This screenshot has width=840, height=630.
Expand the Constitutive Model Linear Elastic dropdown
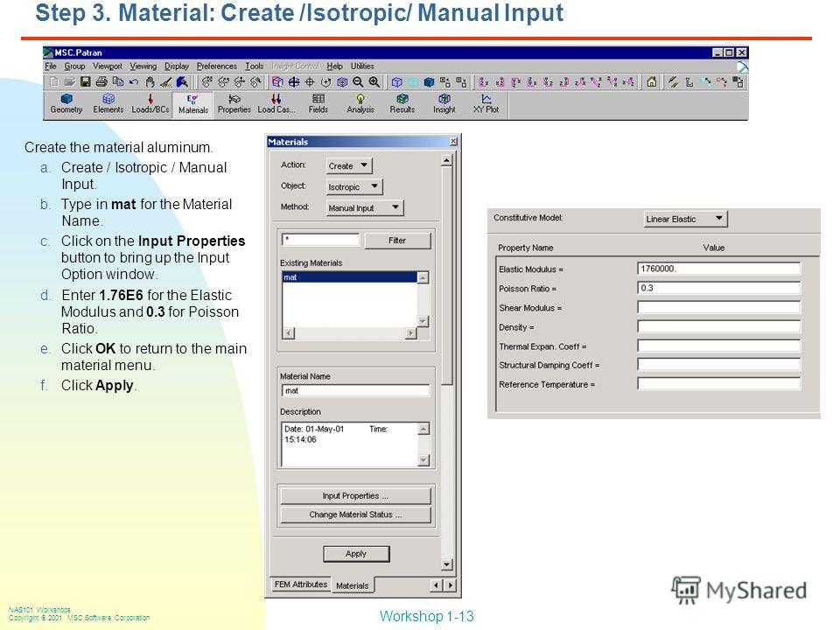click(x=686, y=219)
